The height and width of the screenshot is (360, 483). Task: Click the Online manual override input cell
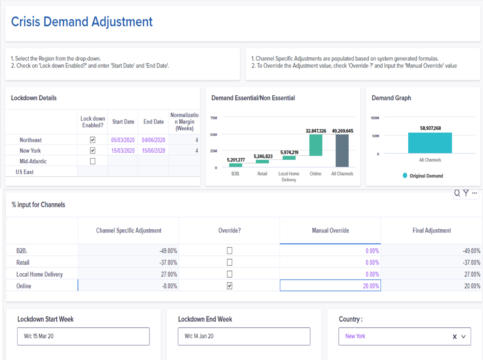click(x=330, y=286)
